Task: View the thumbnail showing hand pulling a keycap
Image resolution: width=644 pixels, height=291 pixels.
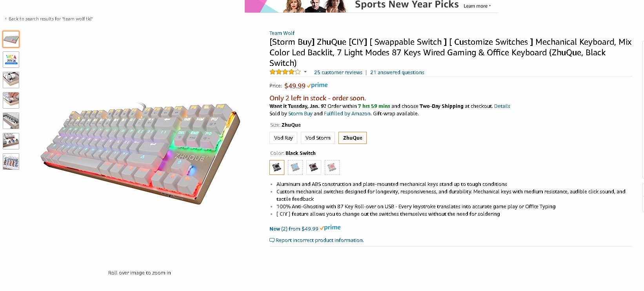Action: click(x=11, y=100)
